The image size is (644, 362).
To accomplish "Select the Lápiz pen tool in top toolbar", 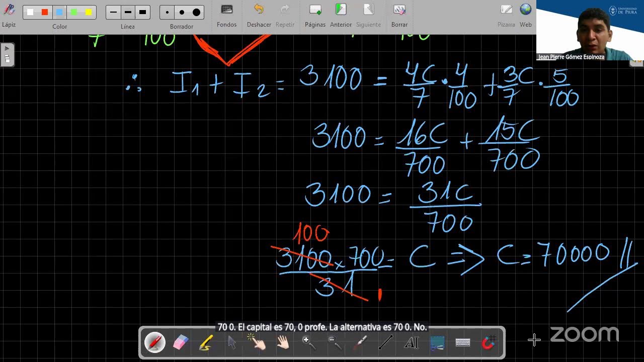I will point(9,14).
